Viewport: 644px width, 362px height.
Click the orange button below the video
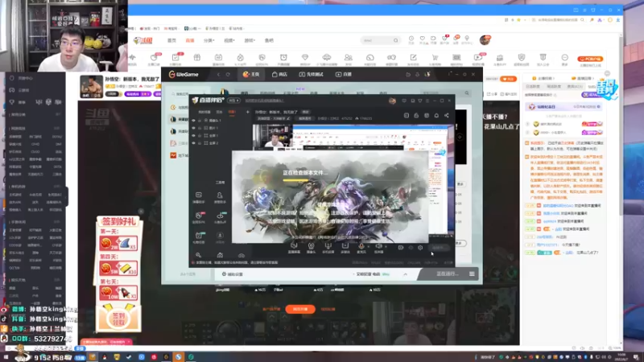[x=300, y=309]
